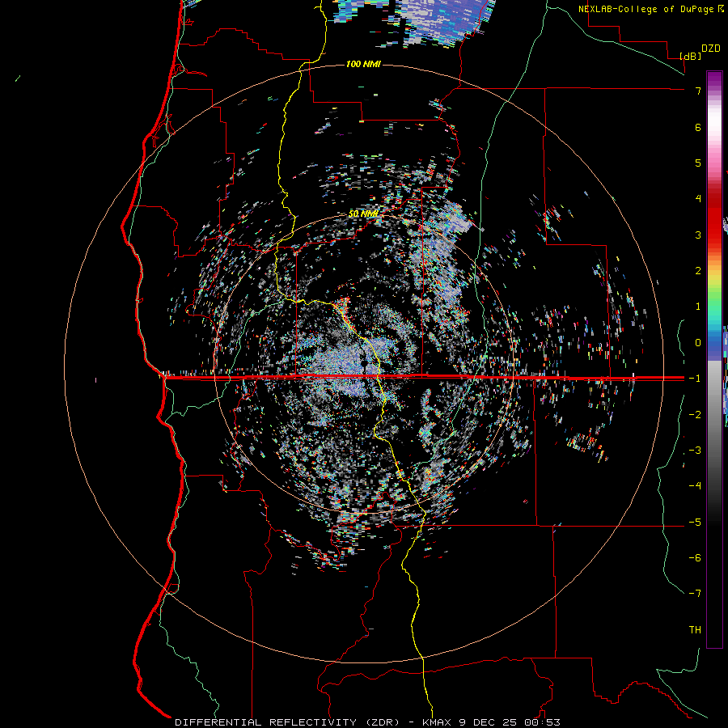Viewport: 728px width, 728px height.
Task: Click the scale value "2" beside the color bar
Action: pos(698,271)
